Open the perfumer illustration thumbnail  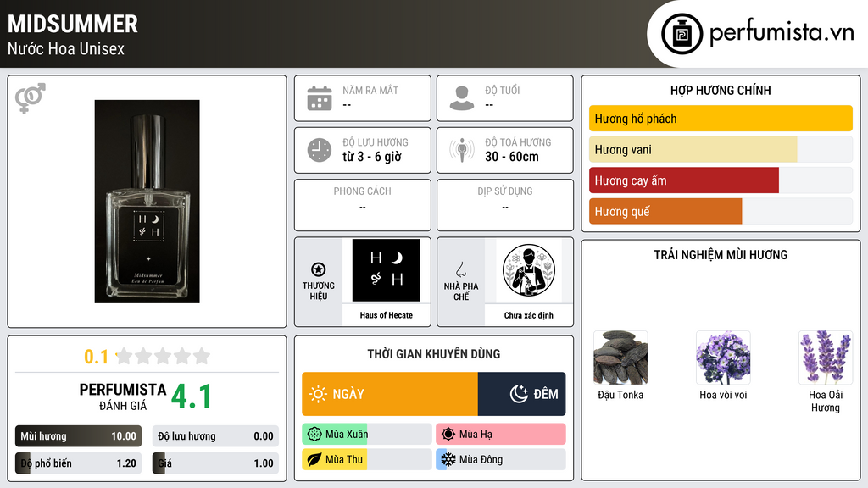[x=529, y=270]
